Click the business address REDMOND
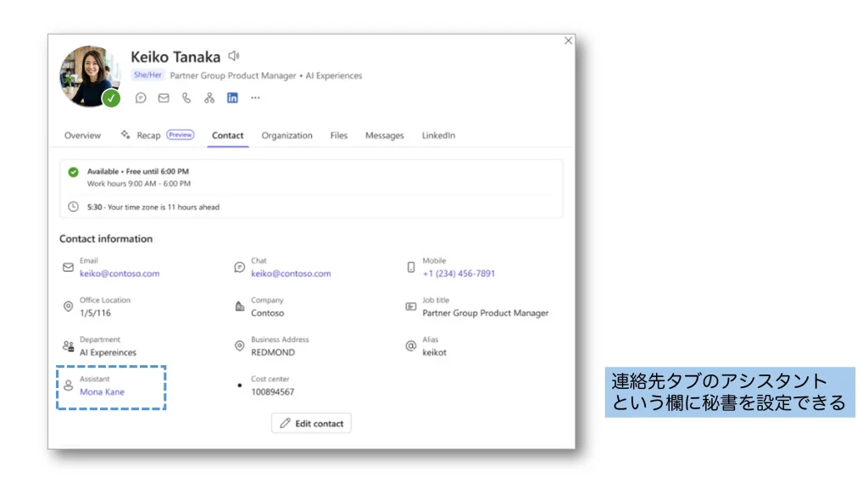 tap(273, 352)
